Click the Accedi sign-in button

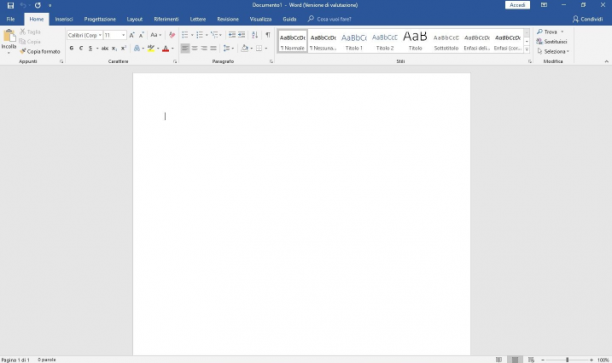click(517, 5)
